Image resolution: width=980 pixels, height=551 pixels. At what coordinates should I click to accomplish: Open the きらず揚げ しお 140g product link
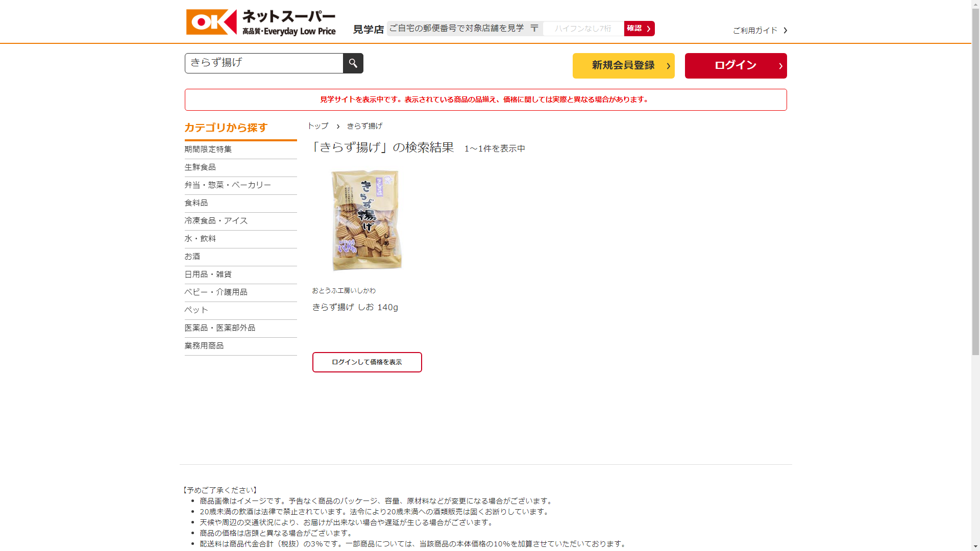pos(355,307)
